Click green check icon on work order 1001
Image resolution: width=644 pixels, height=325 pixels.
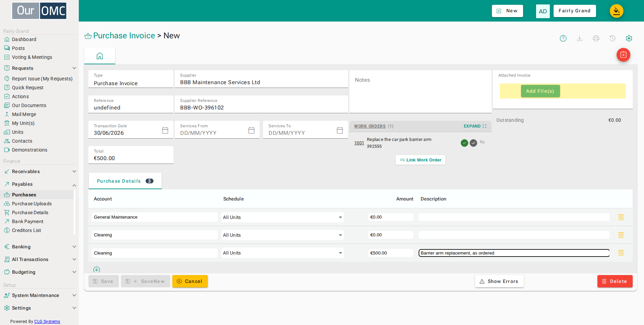click(465, 143)
